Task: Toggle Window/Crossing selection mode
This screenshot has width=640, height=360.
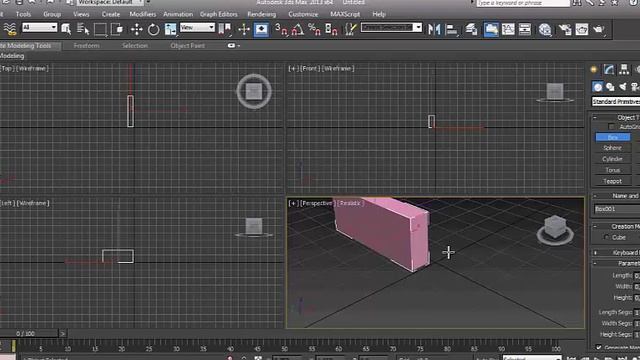Action: [x=118, y=29]
